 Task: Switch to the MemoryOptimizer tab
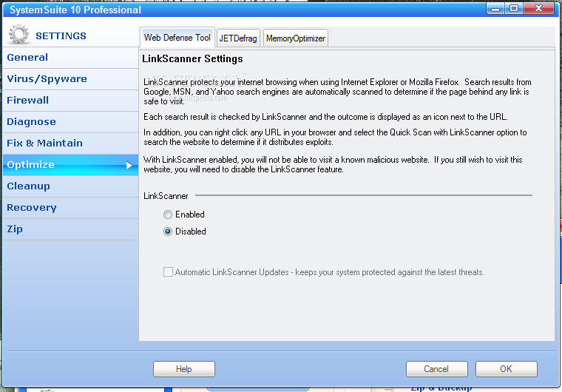pos(295,38)
